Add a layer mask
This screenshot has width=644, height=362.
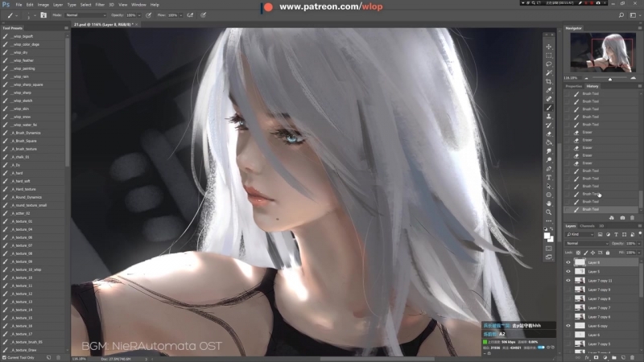(596, 357)
